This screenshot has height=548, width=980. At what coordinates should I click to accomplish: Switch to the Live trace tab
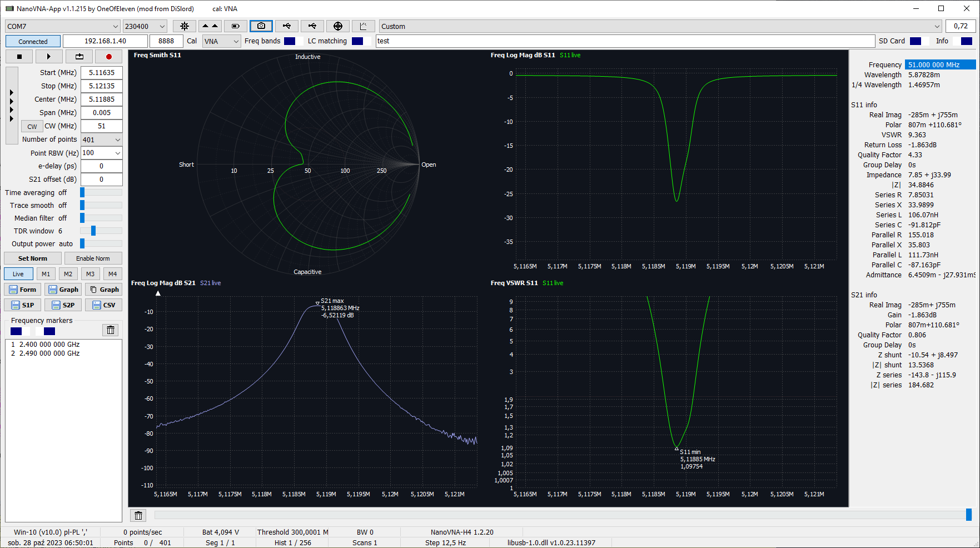tap(18, 274)
